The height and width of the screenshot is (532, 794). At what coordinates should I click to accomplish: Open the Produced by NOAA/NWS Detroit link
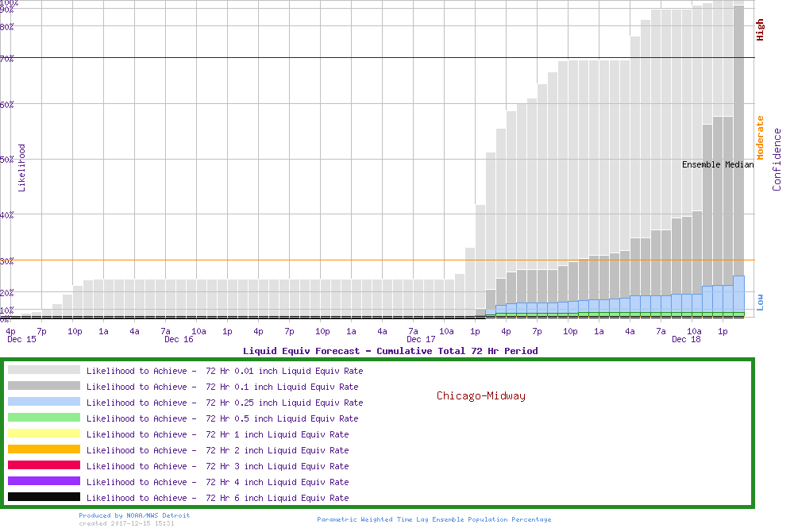coord(134,515)
